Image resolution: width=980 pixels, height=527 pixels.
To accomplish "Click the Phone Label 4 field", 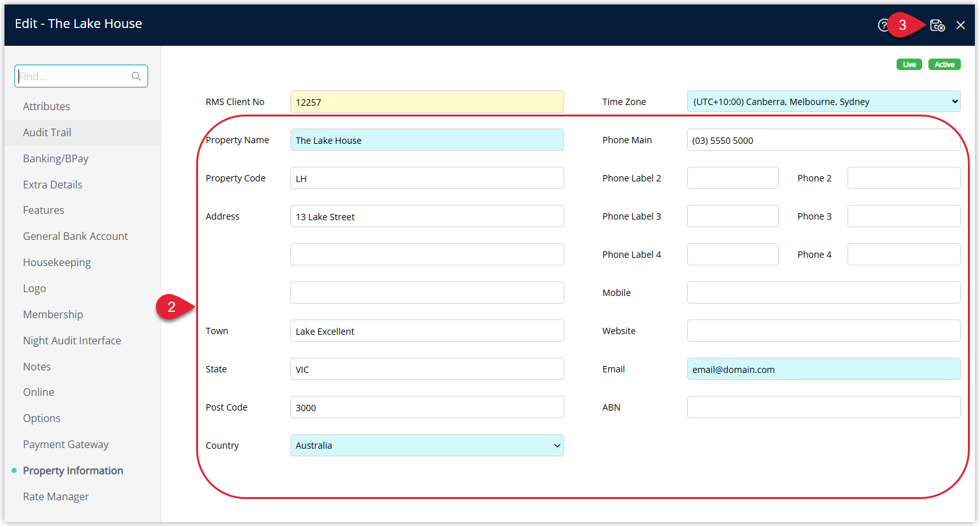I will [x=732, y=255].
